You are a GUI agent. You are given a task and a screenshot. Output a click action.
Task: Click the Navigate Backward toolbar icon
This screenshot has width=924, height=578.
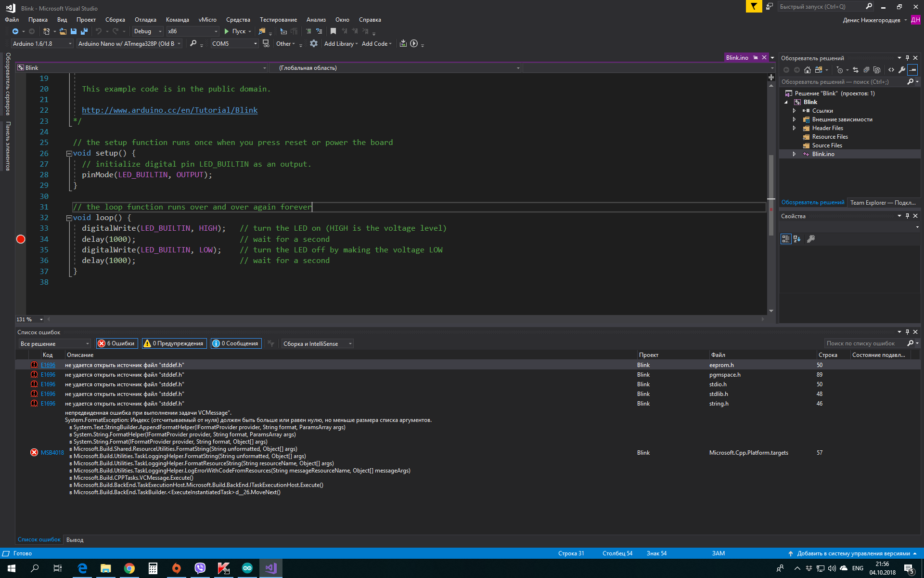pos(15,31)
